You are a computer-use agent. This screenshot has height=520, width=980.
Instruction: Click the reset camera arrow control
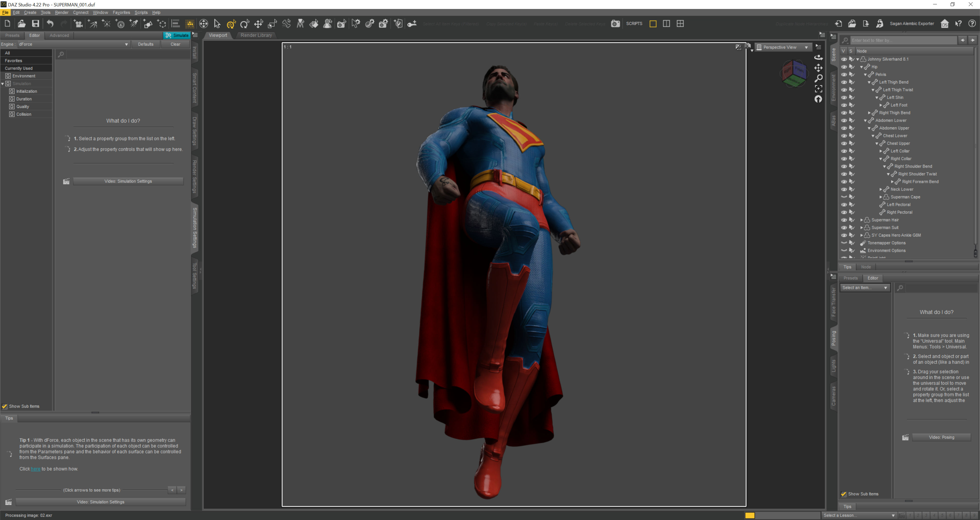pos(818,99)
